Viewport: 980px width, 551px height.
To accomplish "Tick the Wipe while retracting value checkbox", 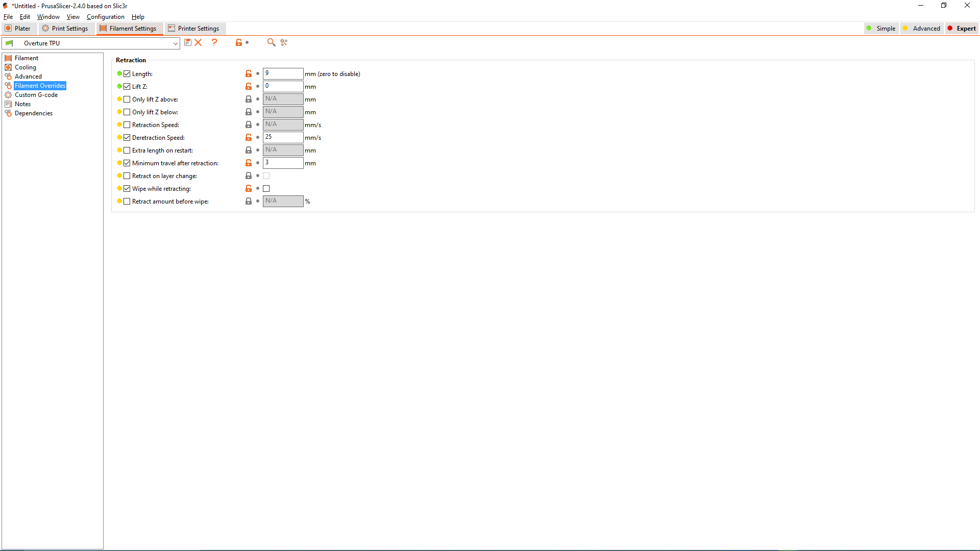I will point(266,189).
